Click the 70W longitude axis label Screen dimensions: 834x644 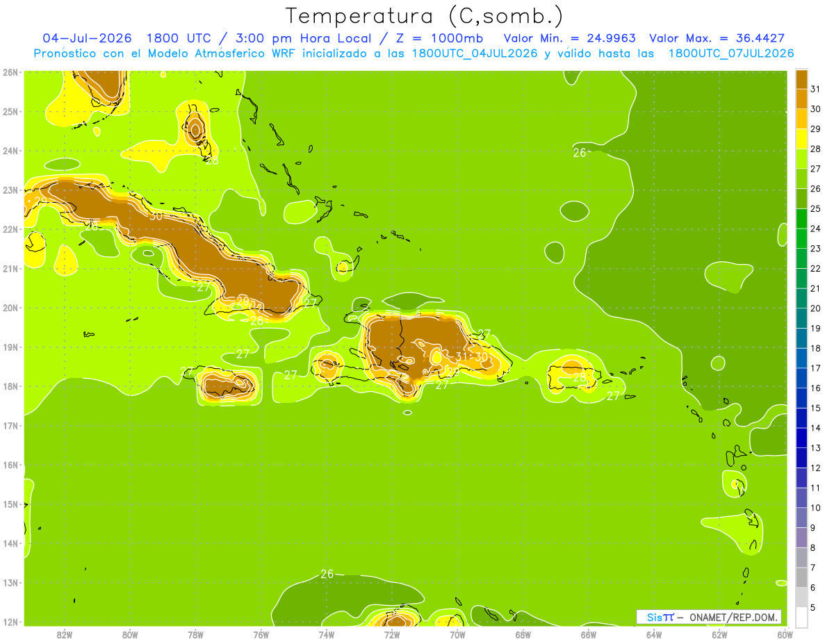point(457,634)
